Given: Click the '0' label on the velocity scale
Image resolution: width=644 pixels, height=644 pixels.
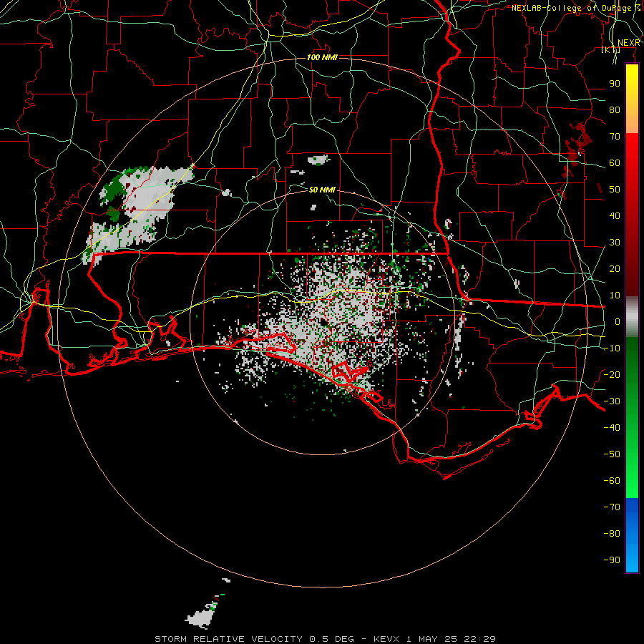Looking at the screenshot, I should pos(618,321).
